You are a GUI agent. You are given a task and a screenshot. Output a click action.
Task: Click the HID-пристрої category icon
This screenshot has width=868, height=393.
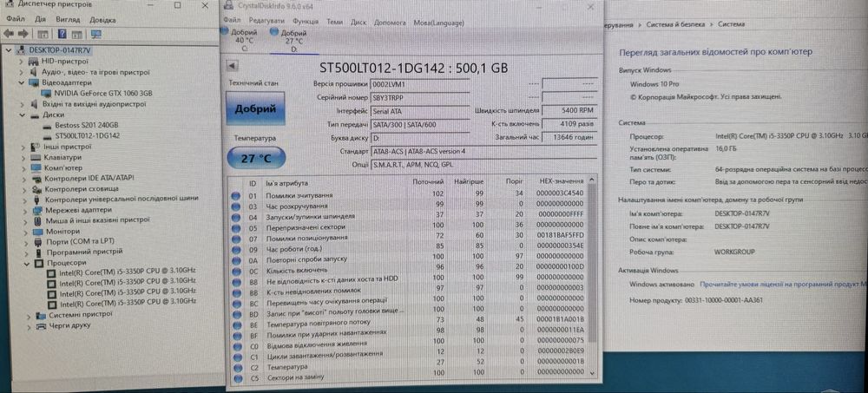coord(35,62)
